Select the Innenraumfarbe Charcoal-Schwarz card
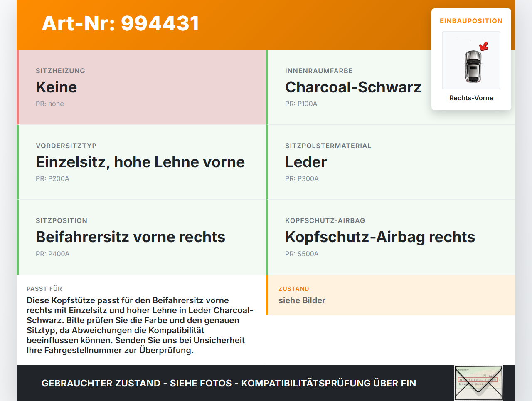532x401 pixels. click(x=391, y=87)
